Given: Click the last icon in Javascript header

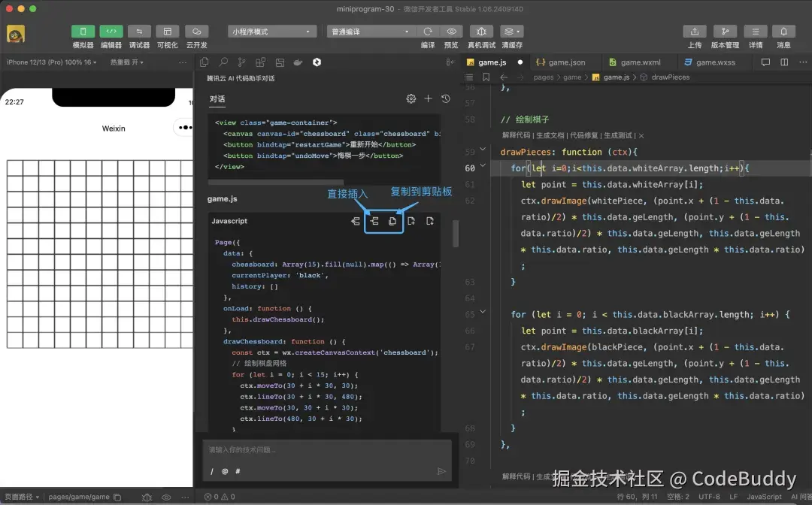Looking at the screenshot, I should [x=430, y=221].
